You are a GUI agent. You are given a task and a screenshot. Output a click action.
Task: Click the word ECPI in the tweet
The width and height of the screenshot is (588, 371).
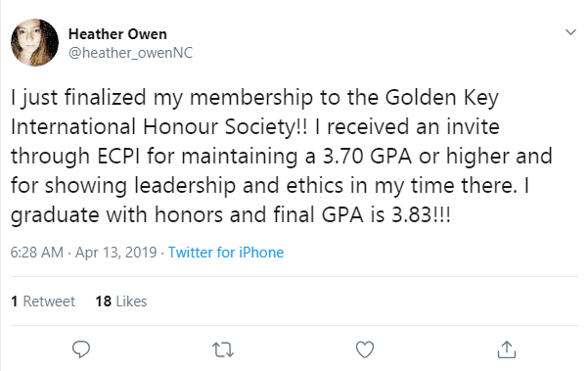click(118, 157)
